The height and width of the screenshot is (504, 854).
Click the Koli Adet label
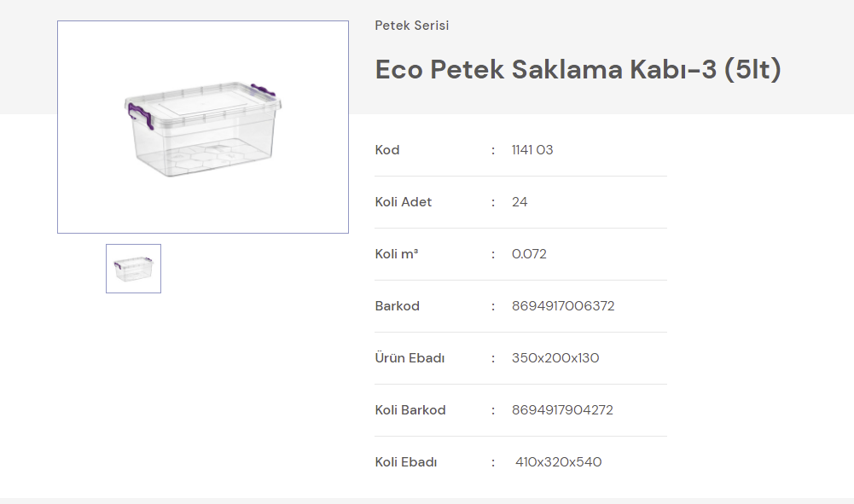point(404,202)
